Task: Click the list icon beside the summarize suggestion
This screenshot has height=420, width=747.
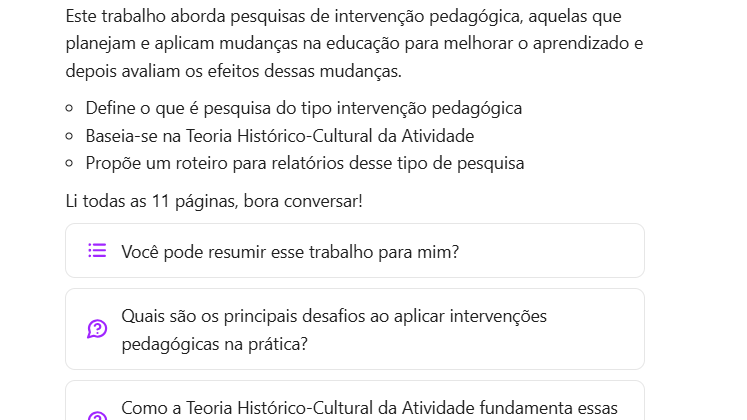Action: pos(97,251)
